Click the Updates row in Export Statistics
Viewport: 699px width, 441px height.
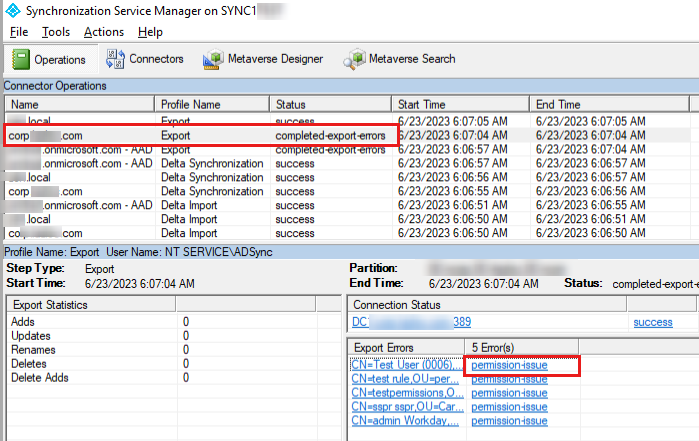tap(173, 336)
